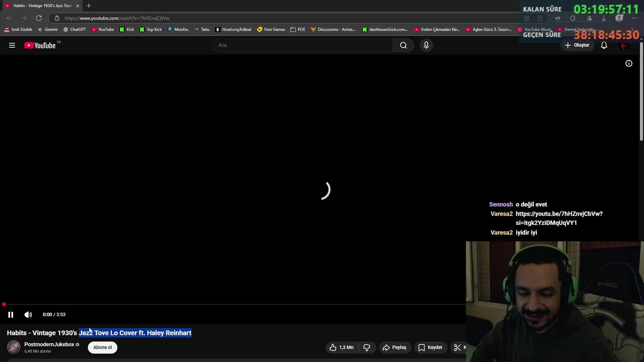Go to the YouTube home logo
Image resolution: width=644 pixels, height=362 pixels.
pyautogui.click(x=40, y=45)
